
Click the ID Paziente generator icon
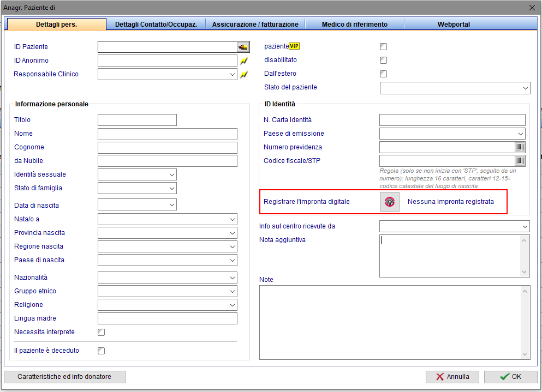pos(243,47)
